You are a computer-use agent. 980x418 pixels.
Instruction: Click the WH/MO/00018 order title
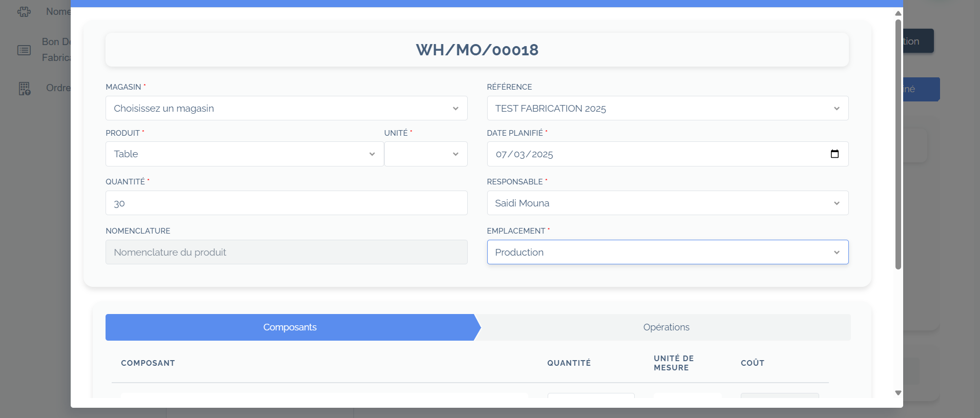click(477, 50)
